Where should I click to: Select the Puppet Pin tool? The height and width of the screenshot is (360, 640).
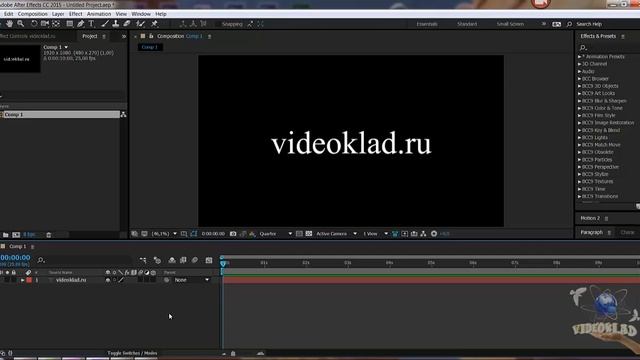pyautogui.click(x=155, y=24)
